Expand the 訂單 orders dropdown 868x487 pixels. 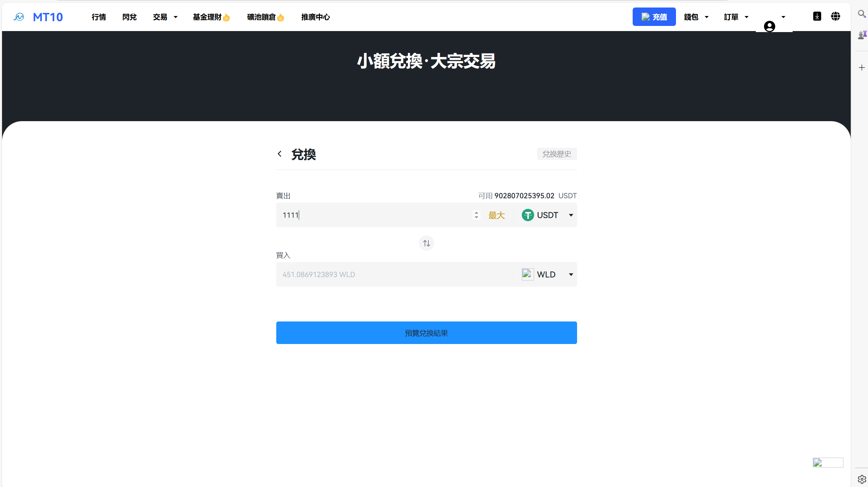(x=735, y=17)
